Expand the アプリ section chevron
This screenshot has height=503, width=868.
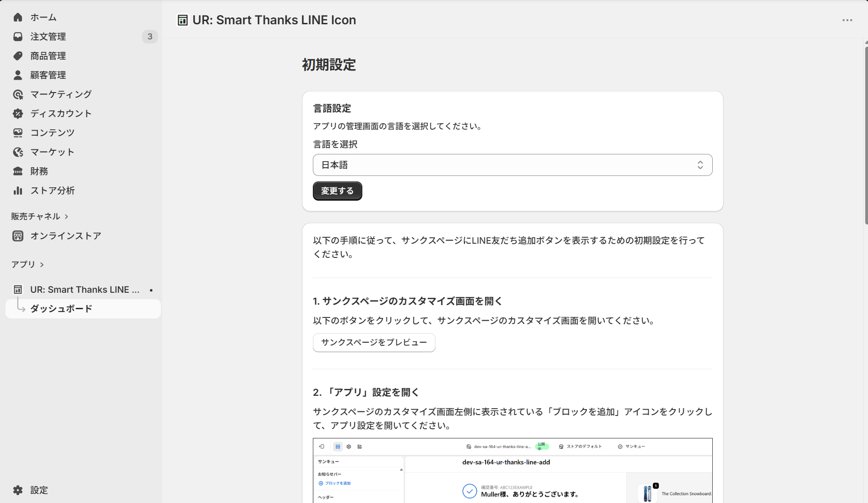42,265
